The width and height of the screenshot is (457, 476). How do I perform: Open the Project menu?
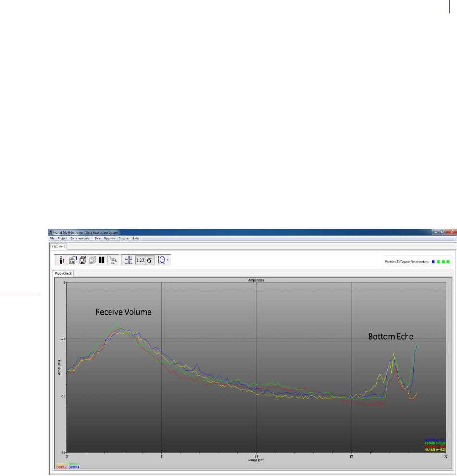(62, 238)
